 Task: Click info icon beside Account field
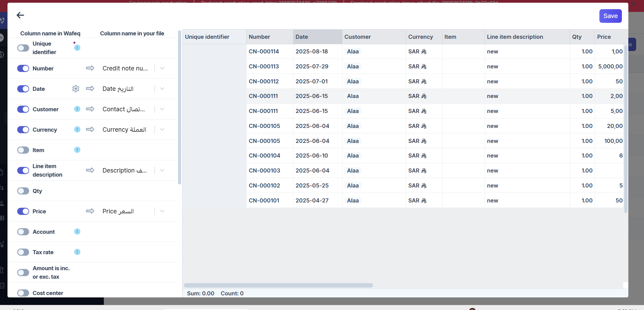point(77,232)
